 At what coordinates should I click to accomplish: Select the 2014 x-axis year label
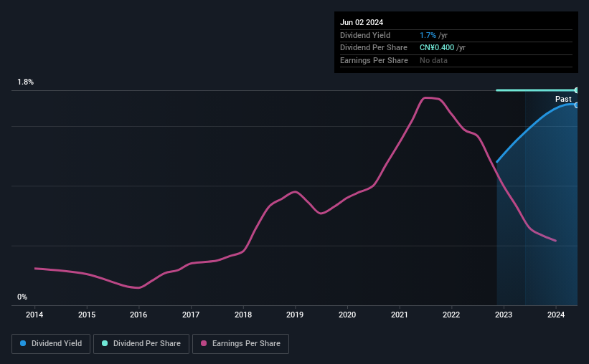coord(34,315)
